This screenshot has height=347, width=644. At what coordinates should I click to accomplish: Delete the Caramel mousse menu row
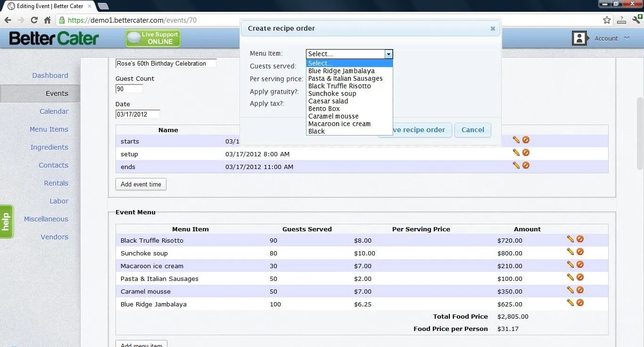(x=580, y=290)
